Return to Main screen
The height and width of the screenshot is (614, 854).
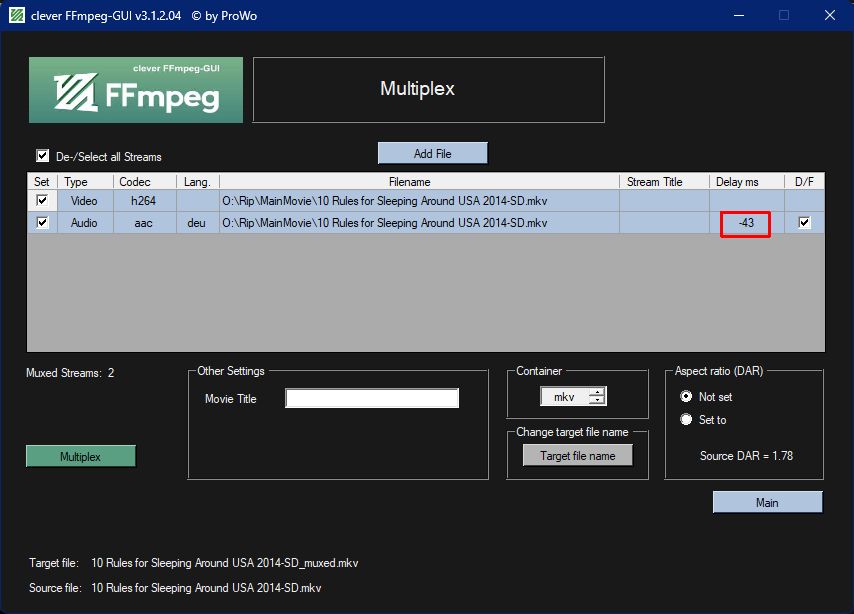767,502
